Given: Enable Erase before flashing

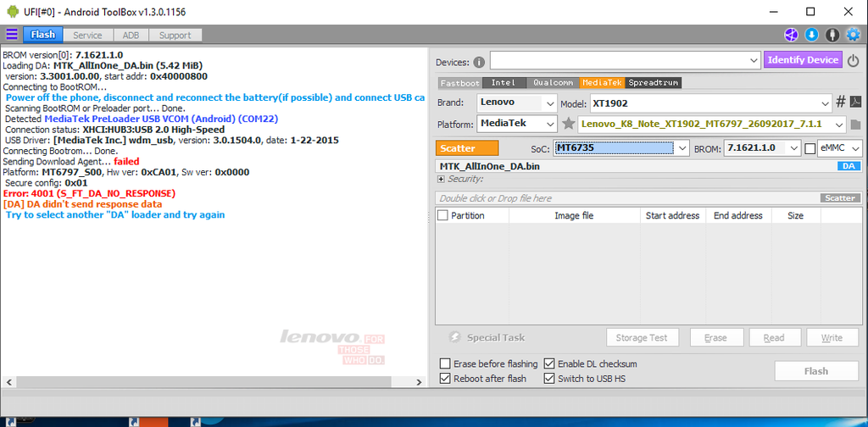Looking at the screenshot, I should pos(444,364).
